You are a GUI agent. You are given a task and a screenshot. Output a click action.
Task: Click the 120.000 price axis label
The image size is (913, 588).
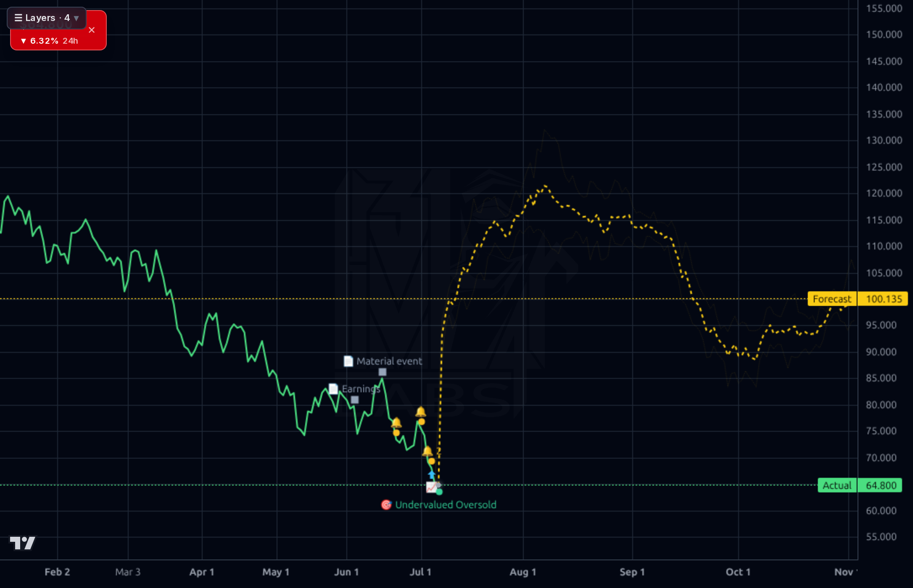pos(884,193)
